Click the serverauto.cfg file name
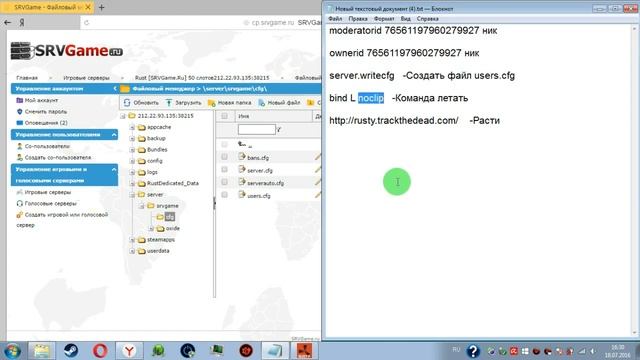Viewport: 640px width, 360px height. (x=265, y=183)
